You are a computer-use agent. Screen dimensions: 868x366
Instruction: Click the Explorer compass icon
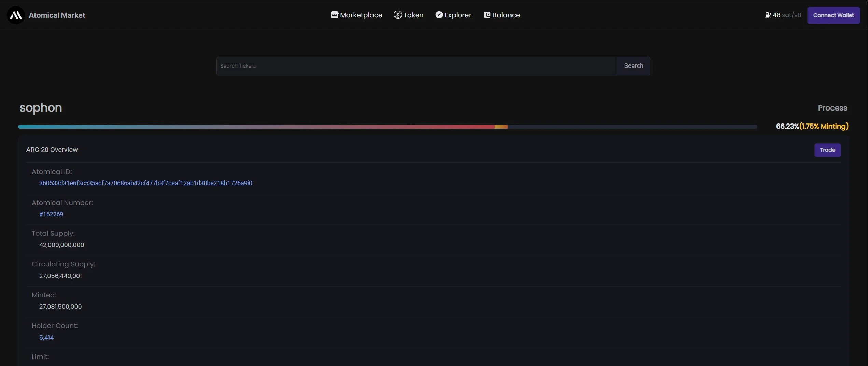tap(439, 15)
